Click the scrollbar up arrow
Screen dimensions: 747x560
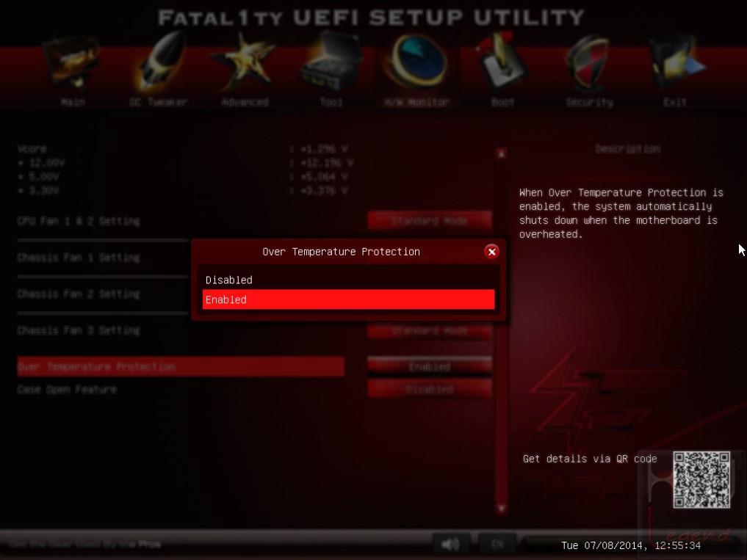pyautogui.click(x=501, y=154)
